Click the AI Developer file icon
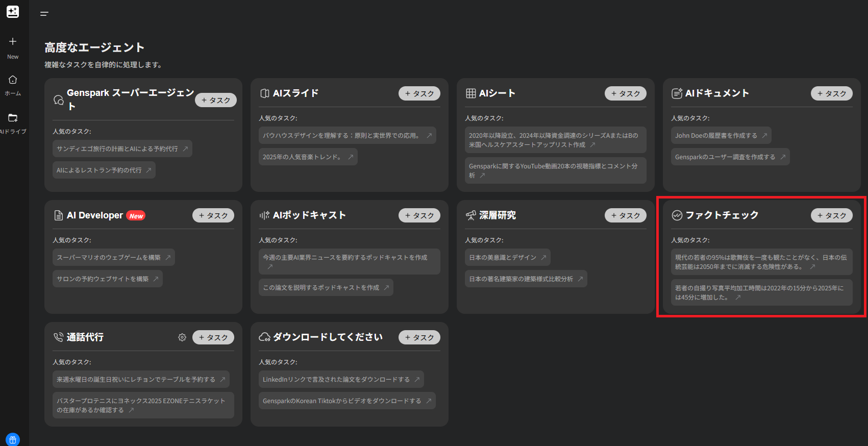The image size is (868, 446). point(59,215)
